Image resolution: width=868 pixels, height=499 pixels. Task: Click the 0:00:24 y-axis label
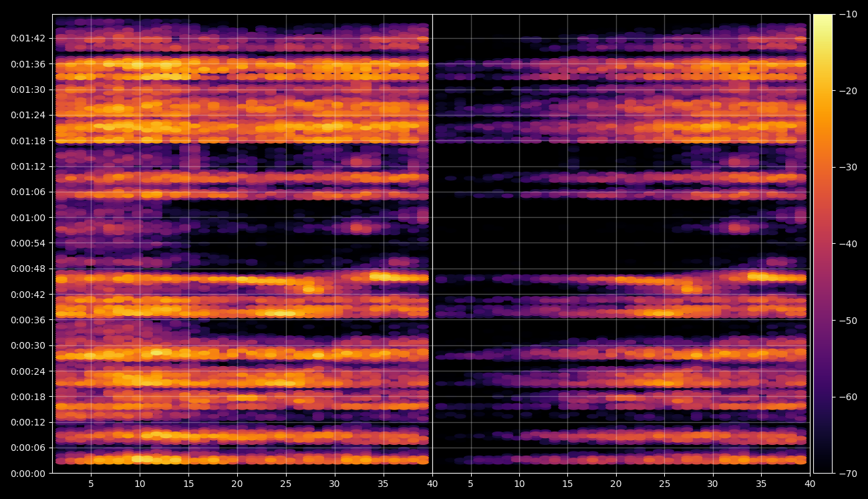point(27,371)
